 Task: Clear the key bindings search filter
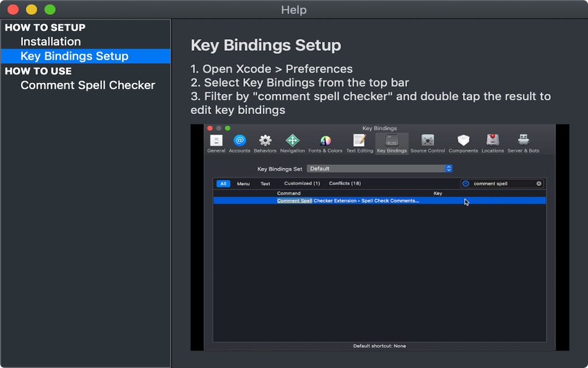(x=539, y=183)
